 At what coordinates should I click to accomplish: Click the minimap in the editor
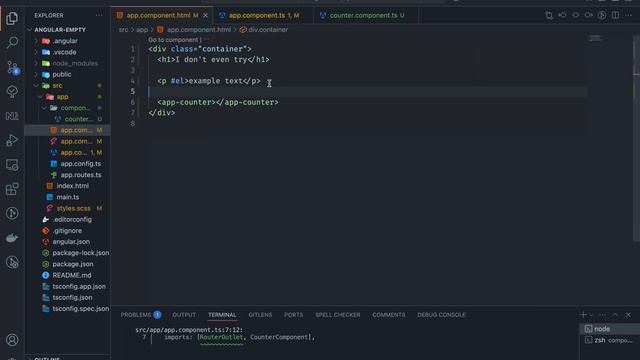tap(595, 38)
